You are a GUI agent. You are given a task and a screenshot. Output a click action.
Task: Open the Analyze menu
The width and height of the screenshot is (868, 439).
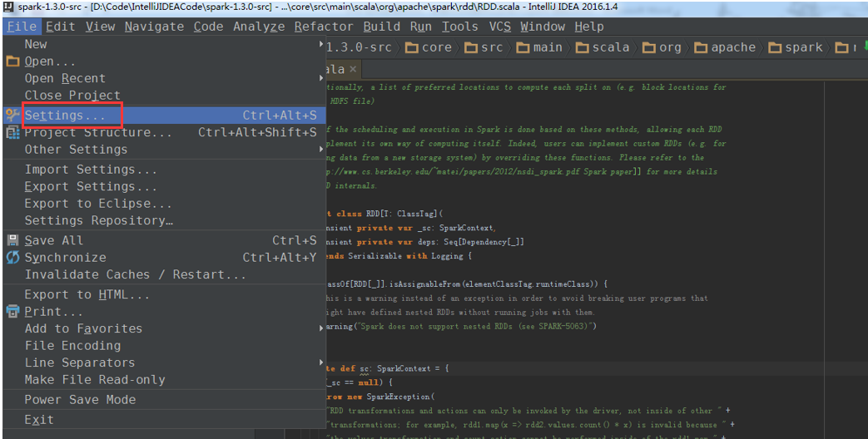(259, 27)
